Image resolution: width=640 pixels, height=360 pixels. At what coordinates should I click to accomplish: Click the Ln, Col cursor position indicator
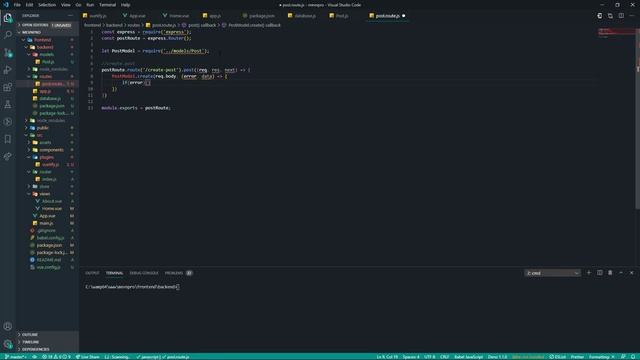point(387,357)
